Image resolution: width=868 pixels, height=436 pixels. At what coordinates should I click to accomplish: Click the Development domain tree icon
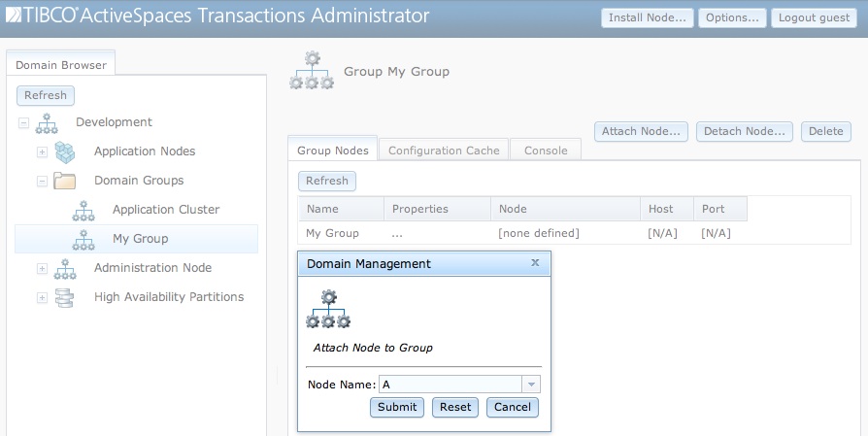(x=47, y=123)
